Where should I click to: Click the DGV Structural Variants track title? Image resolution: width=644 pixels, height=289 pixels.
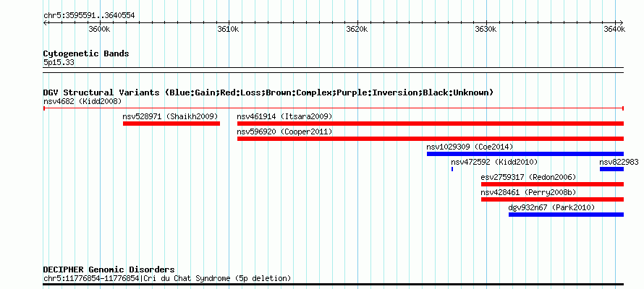[268, 92]
